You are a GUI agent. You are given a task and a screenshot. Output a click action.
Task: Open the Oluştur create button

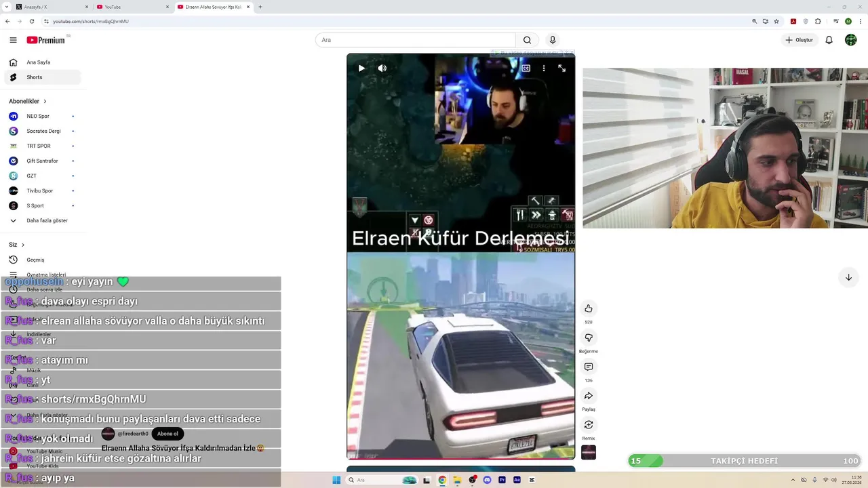pos(799,40)
